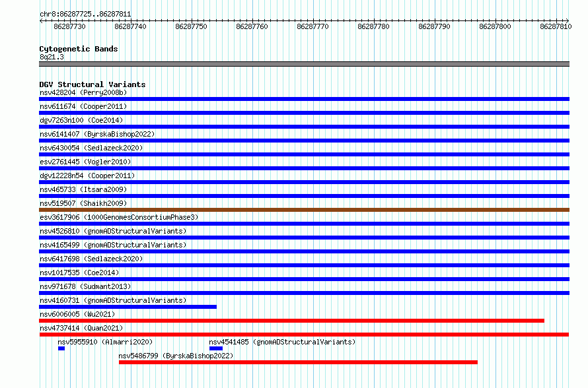Open nsv6141407 (ByrskaBishop2022) variant label

97,134
